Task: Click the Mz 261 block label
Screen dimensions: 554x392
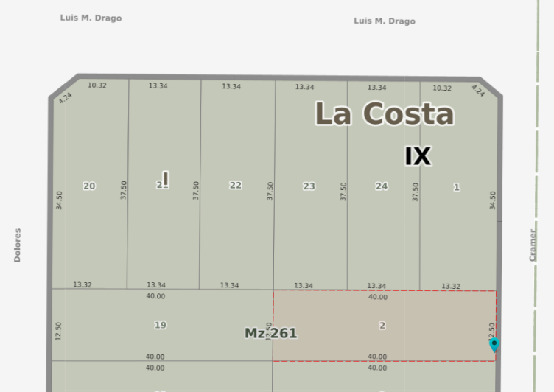Action: pyautogui.click(x=270, y=334)
